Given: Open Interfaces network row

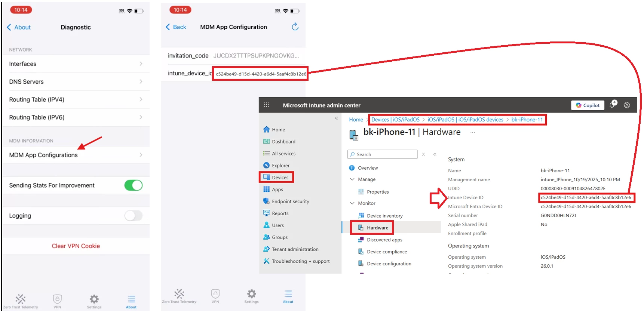Looking at the screenshot, I should 76,64.
